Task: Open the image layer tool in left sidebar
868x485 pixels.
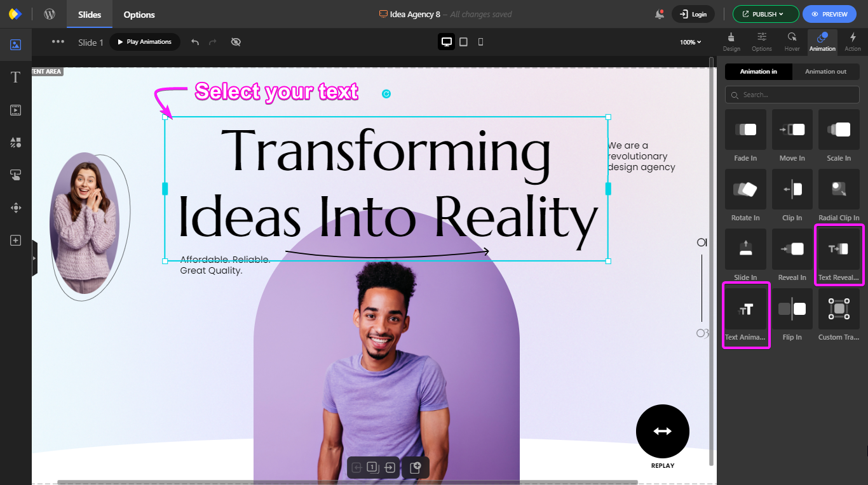Action: point(15,45)
